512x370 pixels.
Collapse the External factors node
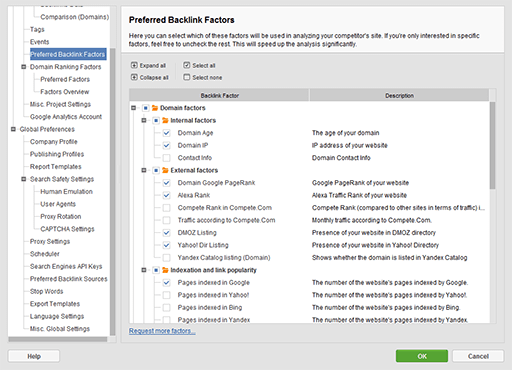coord(144,170)
